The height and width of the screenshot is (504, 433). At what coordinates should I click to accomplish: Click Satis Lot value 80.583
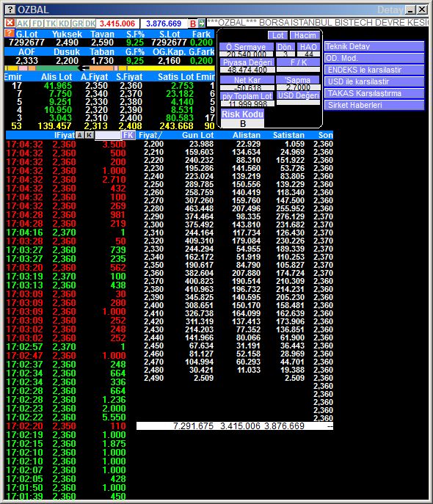pyautogui.click(x=179, y=118)
